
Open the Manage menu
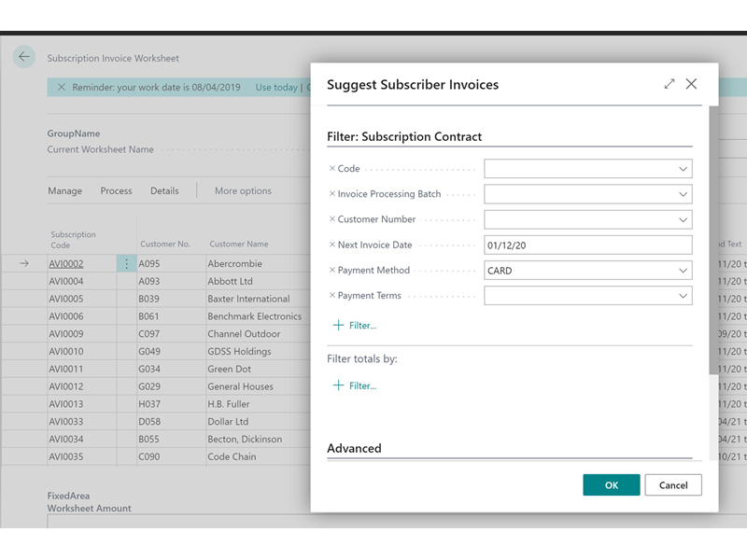(x=65, y=190)
